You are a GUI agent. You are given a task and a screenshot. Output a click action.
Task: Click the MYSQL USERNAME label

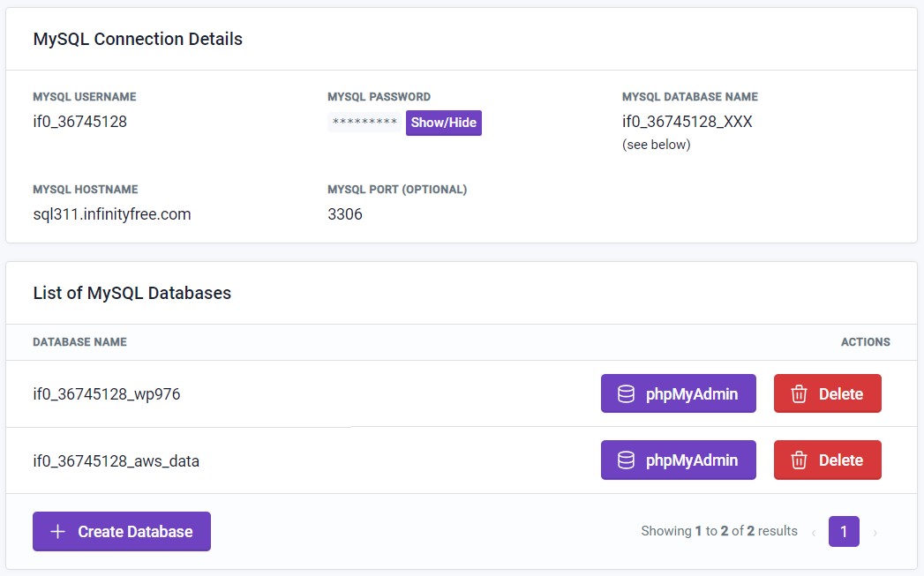point(84,97)
